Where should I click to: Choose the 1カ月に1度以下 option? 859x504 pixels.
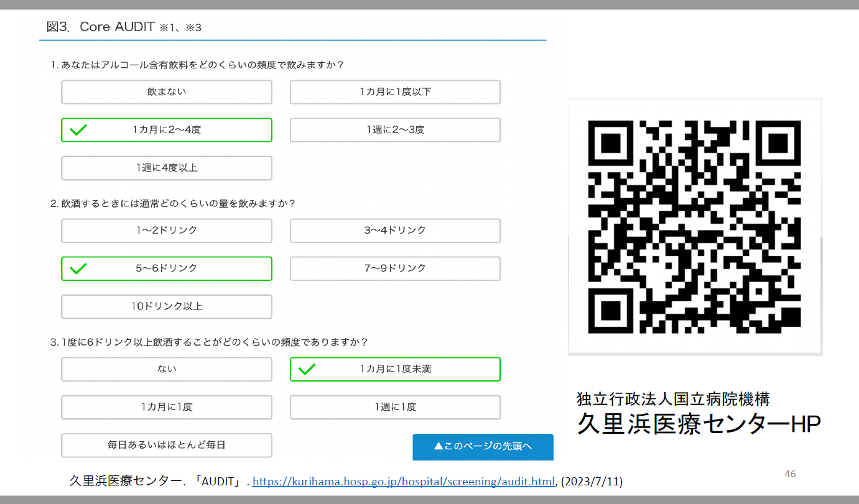[x=395, y=92]
